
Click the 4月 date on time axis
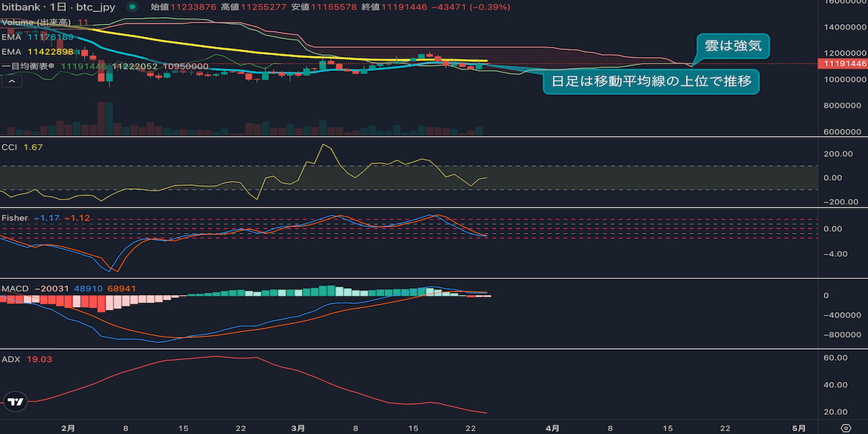click(552, 427)
